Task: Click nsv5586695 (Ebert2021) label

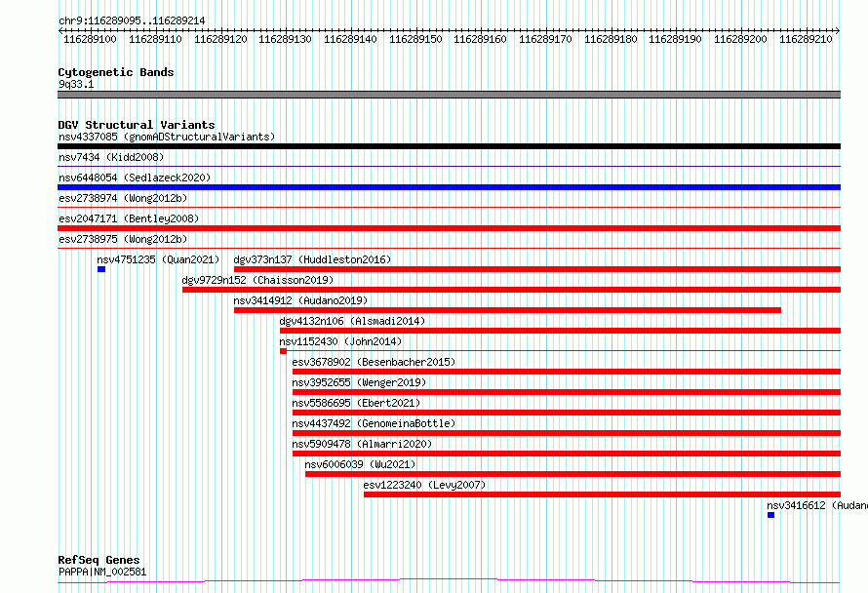Action: (357, 403)
